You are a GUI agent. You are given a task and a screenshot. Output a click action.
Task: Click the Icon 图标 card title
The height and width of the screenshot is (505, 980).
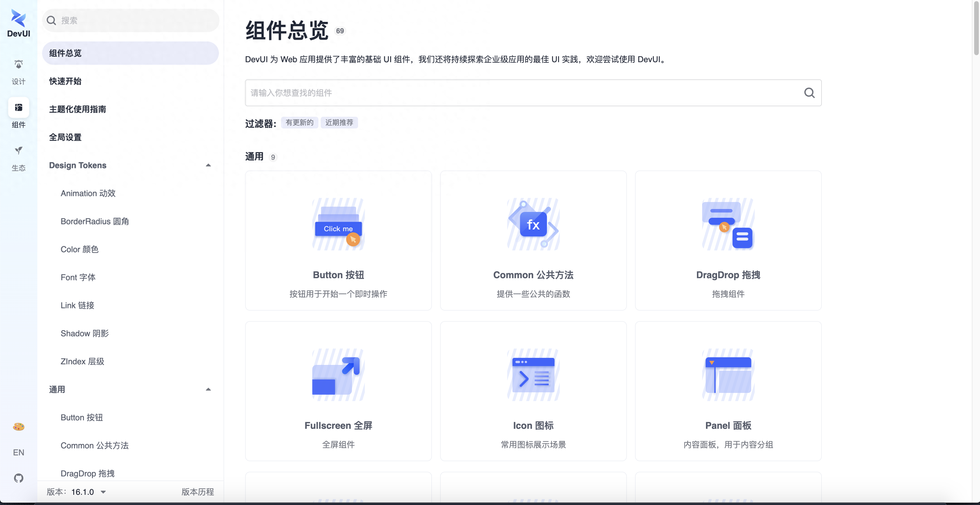(x=533, y=426)
